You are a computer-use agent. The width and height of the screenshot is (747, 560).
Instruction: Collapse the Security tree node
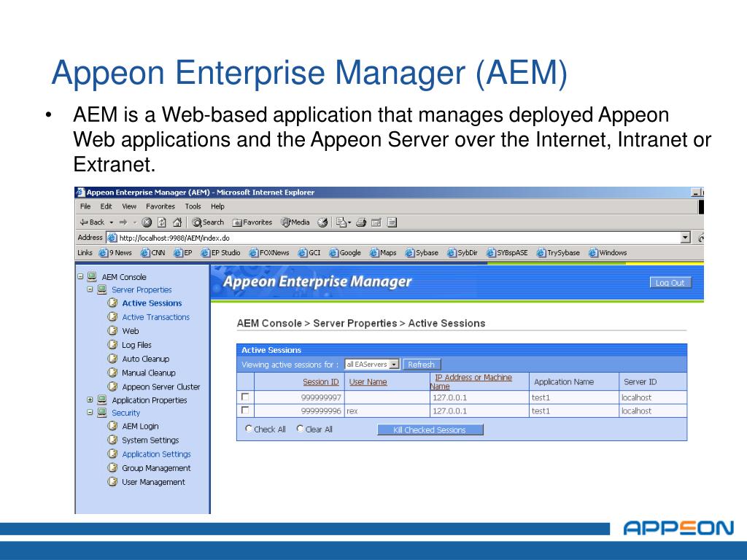90,413
